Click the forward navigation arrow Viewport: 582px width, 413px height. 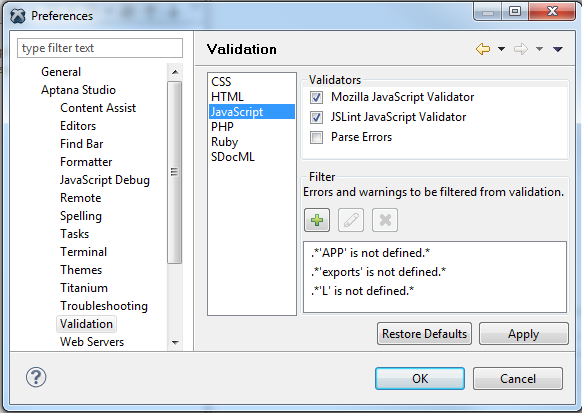(x=521, y=49)
